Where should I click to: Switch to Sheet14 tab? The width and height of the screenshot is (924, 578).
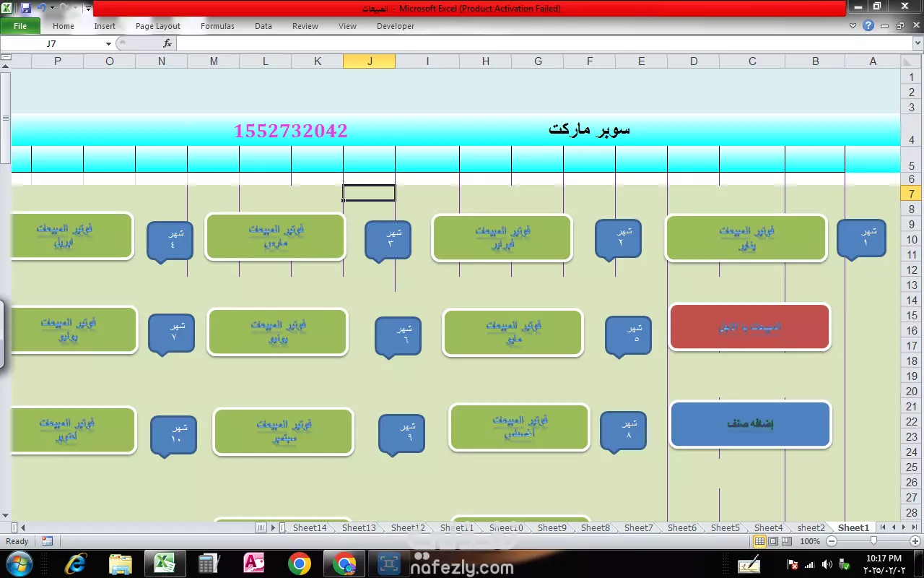(x=310, y=528)
